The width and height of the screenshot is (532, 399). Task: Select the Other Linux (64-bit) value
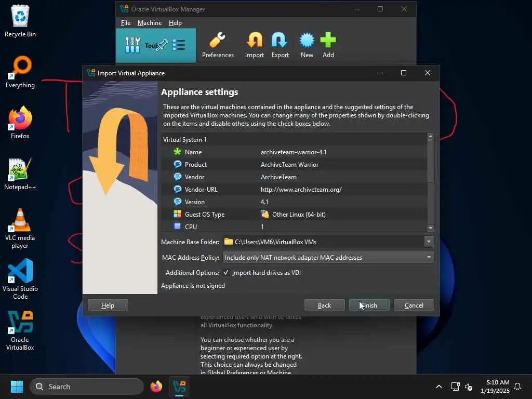coord(299,215)
